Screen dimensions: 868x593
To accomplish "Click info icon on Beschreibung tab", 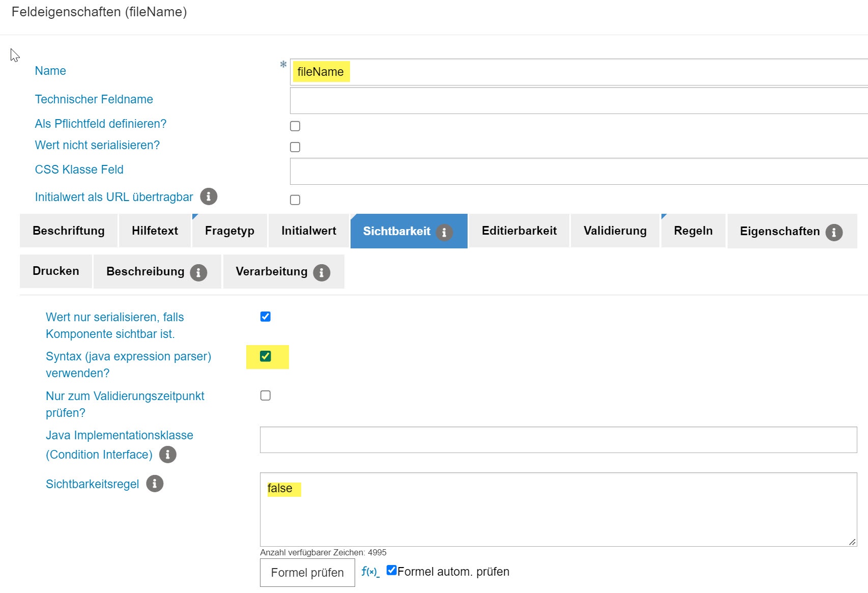I will [x=198, y=273].
